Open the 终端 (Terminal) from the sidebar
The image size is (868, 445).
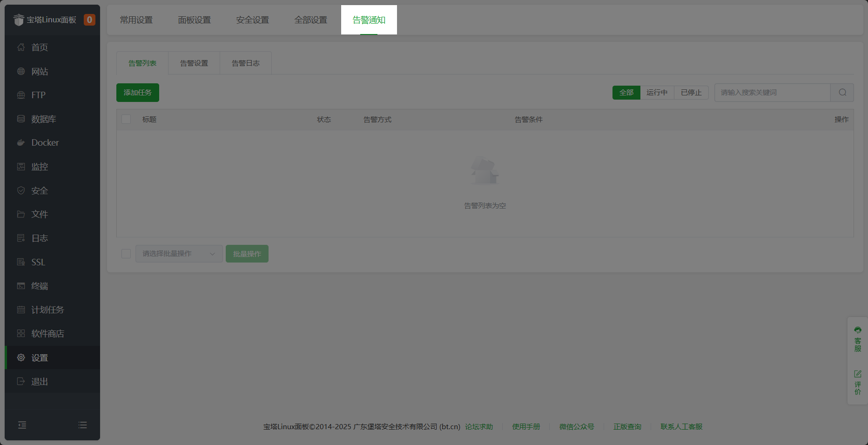pyautogui.click(x=40, y=286)
